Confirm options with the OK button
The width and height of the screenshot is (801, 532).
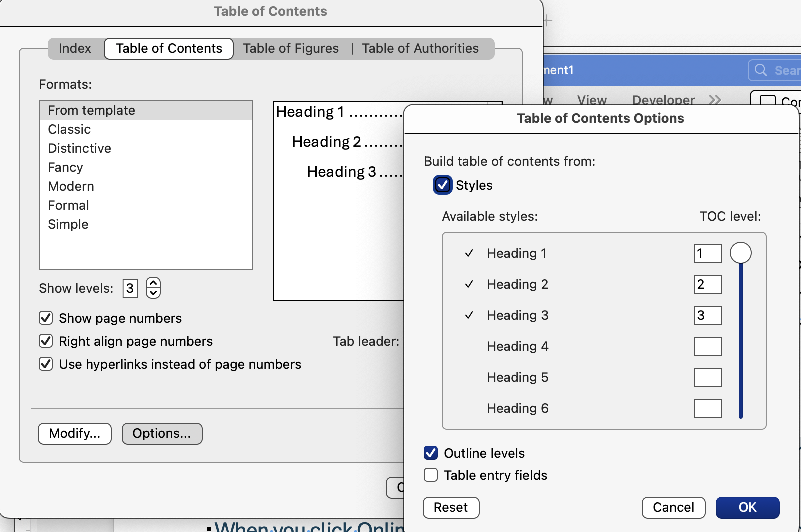(x=747, y=507)
